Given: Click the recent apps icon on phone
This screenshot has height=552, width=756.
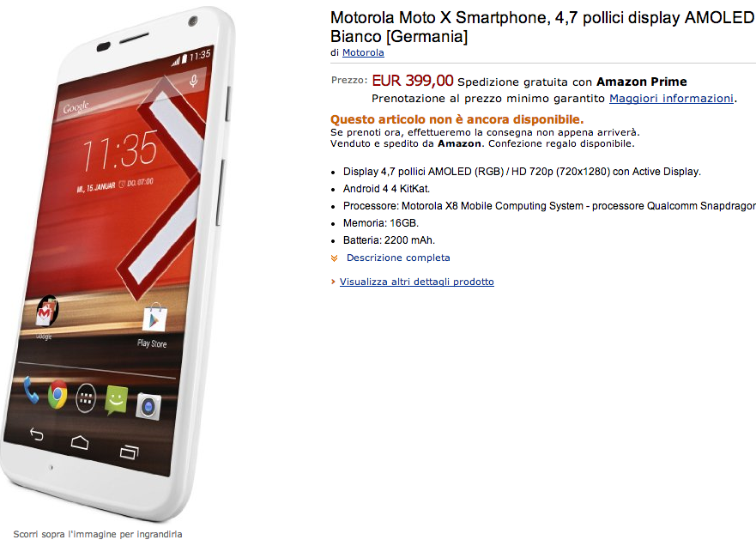Looking at the screenshot, I should pyautogui.click(x=129, y=451).
